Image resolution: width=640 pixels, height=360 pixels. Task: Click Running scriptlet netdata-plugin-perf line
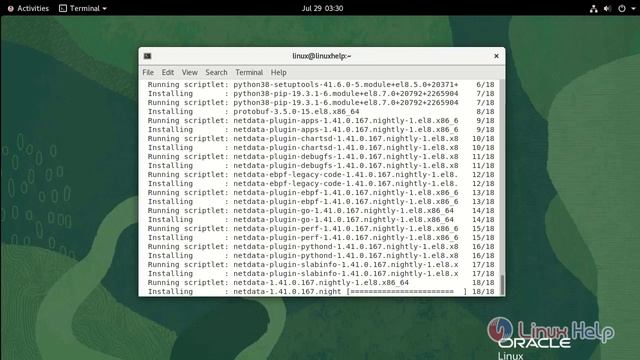[x=321, y=228]
